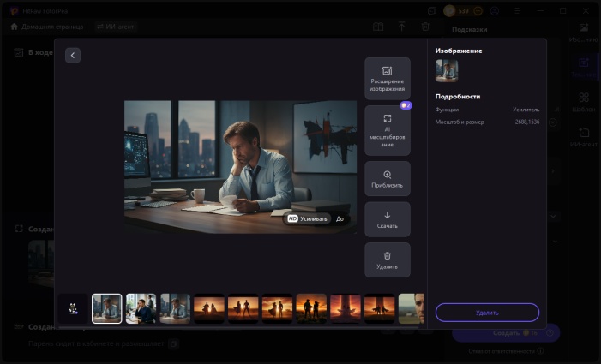The width and height of the screenshot is (601, 364).
Task: Download the image with Скачать
Action: pyautogui.click(x=388, y=220)
